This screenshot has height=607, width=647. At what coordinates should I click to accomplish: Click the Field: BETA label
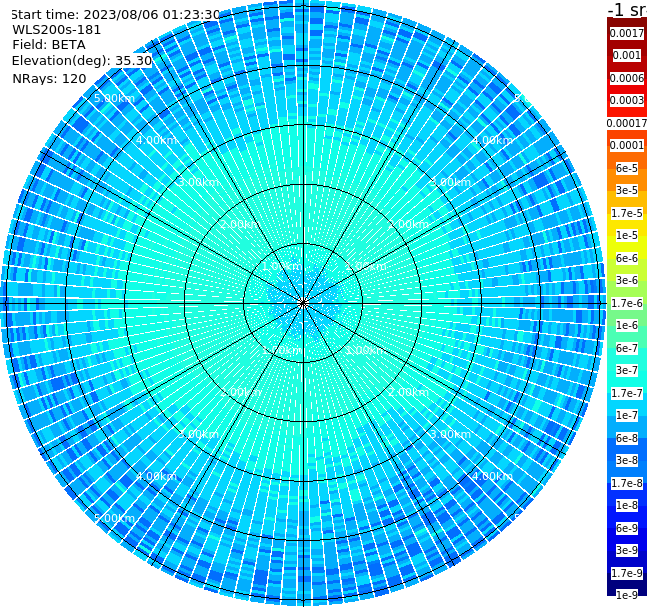coord(49,45)
